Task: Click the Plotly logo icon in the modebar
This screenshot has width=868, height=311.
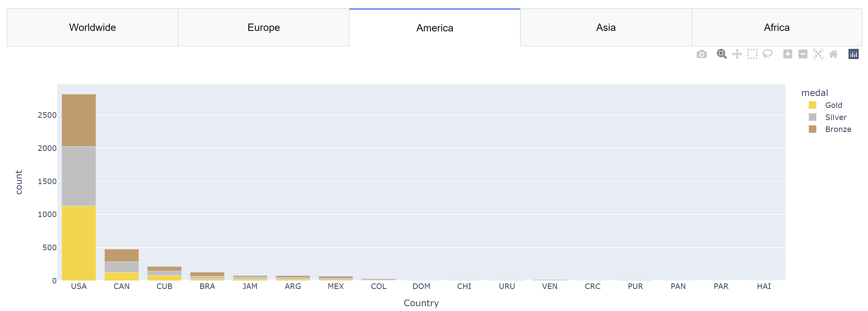Action: pyautogui.click(x=853, y=54)
